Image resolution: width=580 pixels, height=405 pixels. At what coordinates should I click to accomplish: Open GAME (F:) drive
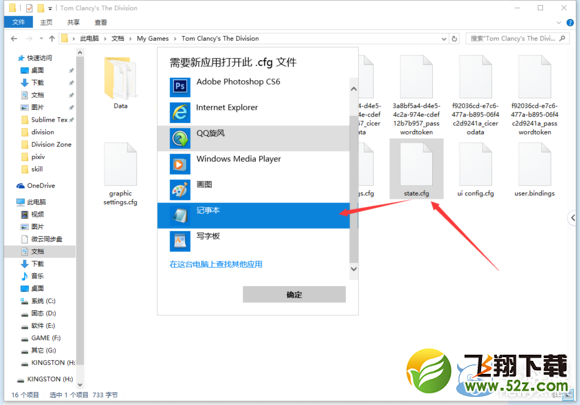pos(41,338)
